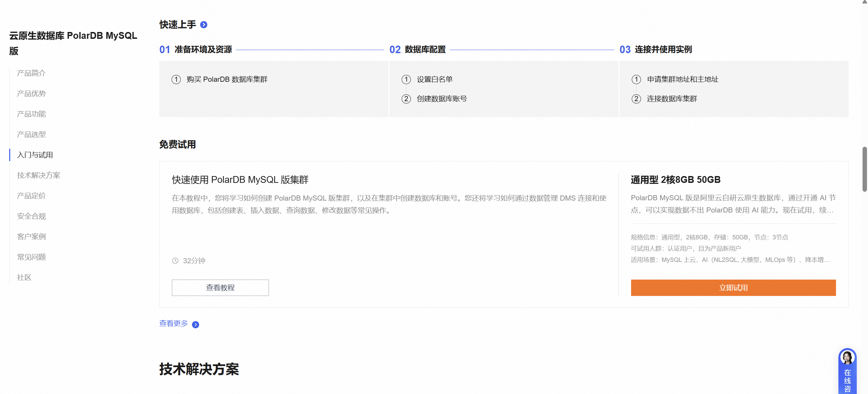
Task: Go to 安全合规 section
Action: (31, 216)
